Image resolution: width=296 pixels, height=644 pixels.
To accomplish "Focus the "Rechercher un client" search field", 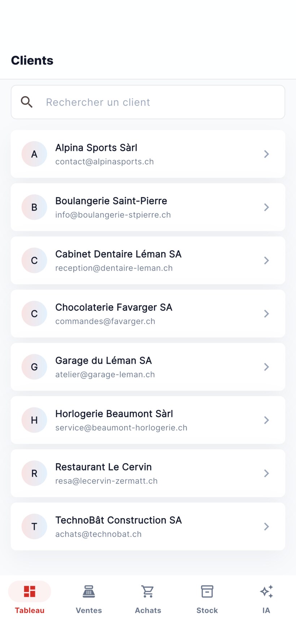I will 148,102.
